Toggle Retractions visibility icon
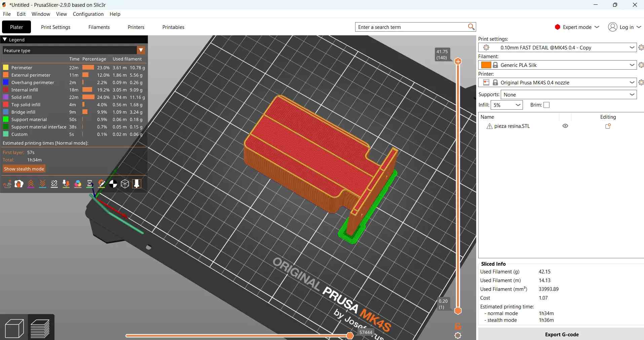The height and width of the screenshot is (340, 644). pos(31,184)
